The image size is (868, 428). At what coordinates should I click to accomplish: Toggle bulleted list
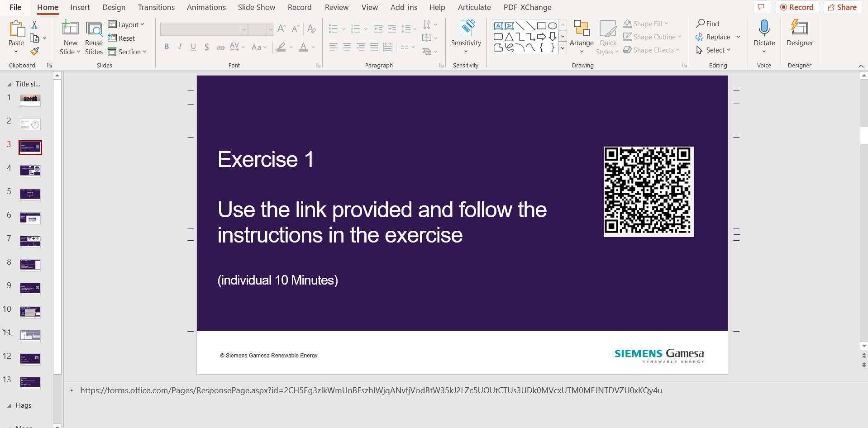point(334,29)
